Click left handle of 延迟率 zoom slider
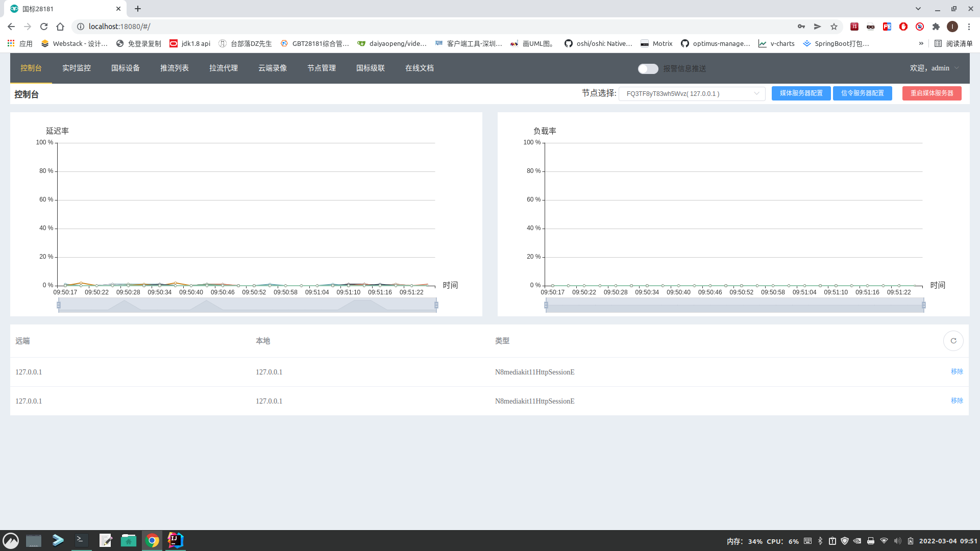 (x=59, y=305)
